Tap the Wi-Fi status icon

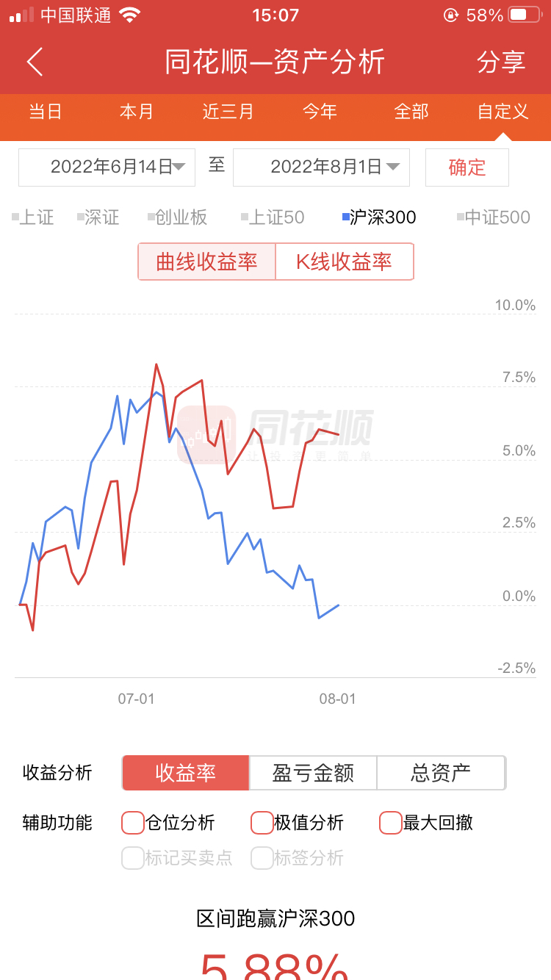(x=129, y=15)
